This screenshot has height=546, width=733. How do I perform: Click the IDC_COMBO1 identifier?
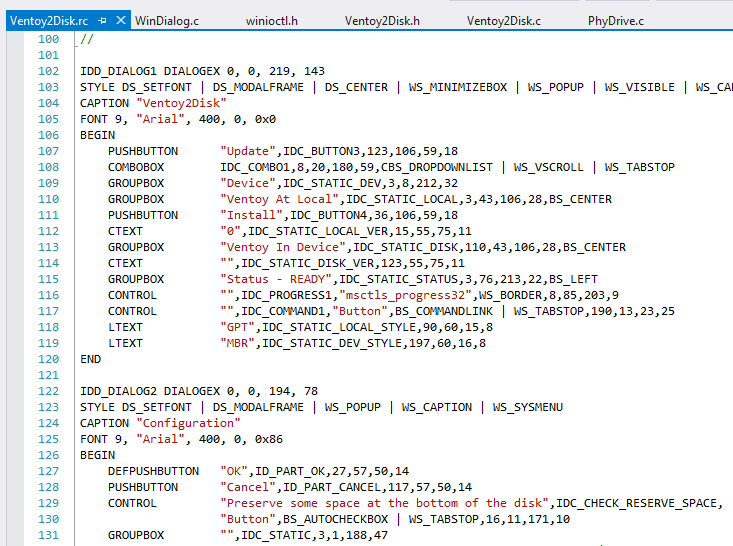click(255, 167)
